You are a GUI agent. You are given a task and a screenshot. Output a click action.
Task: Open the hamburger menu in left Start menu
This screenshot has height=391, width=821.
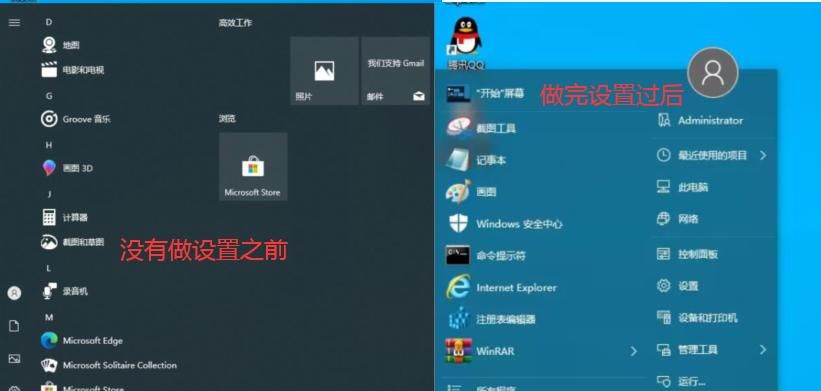[15, 23]
